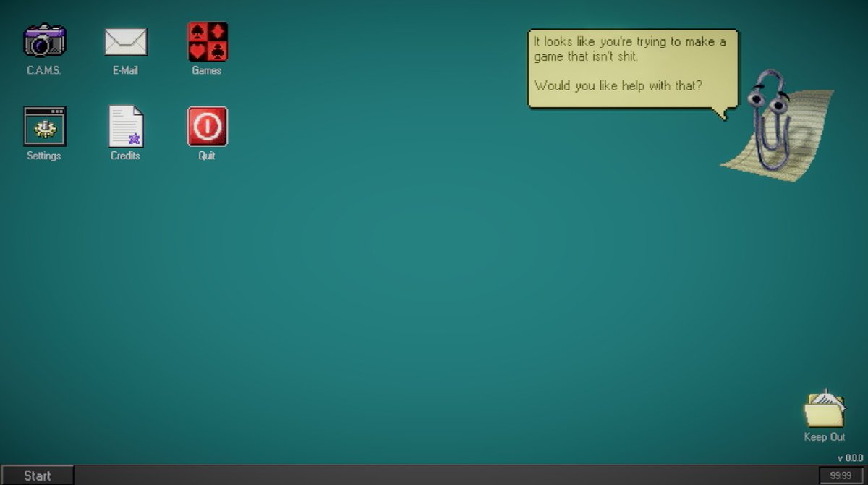
Task: Click the assistant's help speech bubble
Action: click(633, 69)
